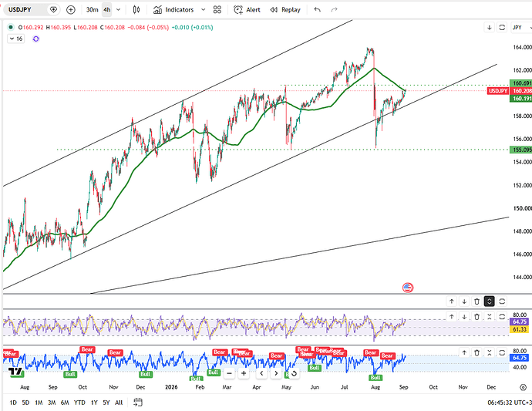
Task: Select the 4h timeframe
Action: coord(107,9)
